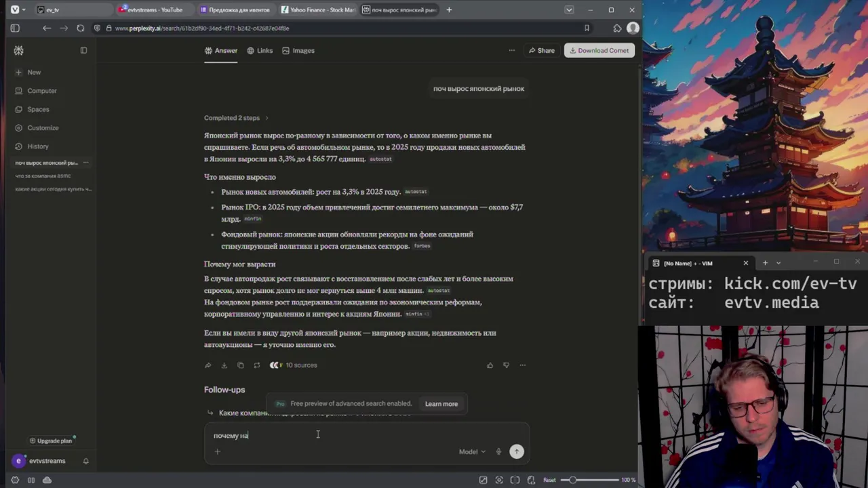
Task: Submit the follow-up question
Action: (x=517, y=451)
